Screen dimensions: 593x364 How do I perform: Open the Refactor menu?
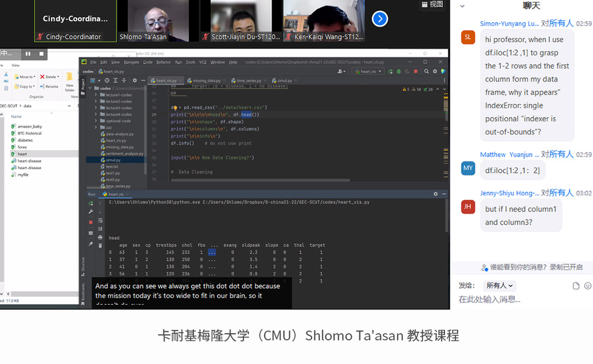(163, 62)
